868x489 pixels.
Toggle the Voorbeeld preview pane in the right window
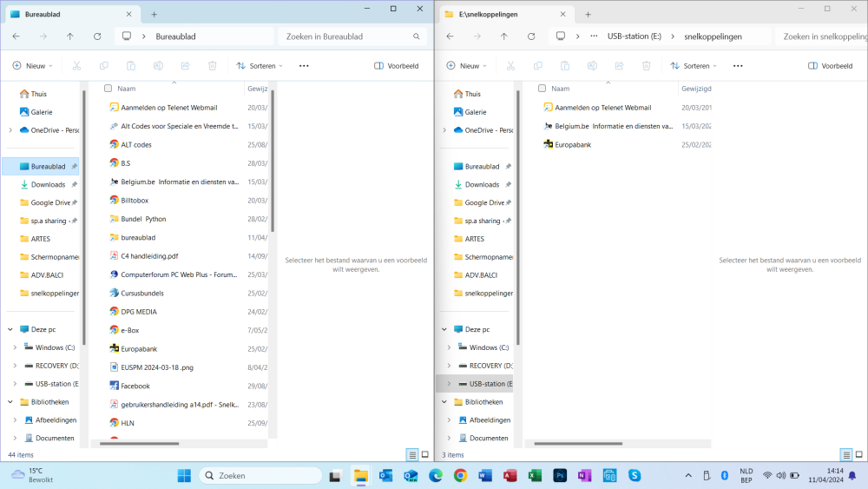[830, 66]
